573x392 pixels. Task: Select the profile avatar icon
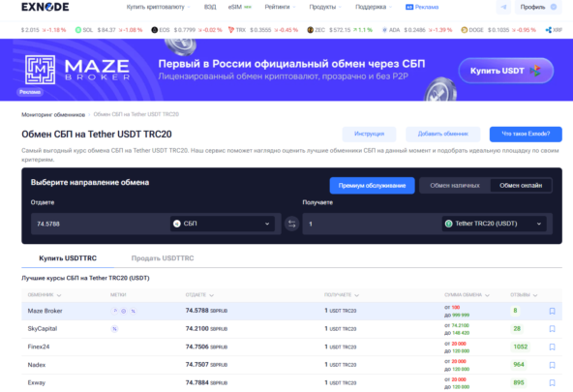[x=554, y=7]
